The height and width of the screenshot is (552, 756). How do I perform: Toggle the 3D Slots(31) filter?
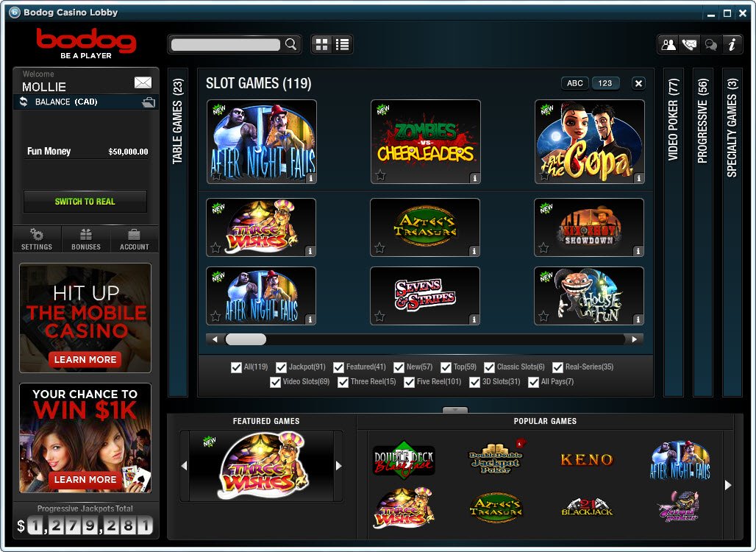pyautogui.click(x=475, y=382)
